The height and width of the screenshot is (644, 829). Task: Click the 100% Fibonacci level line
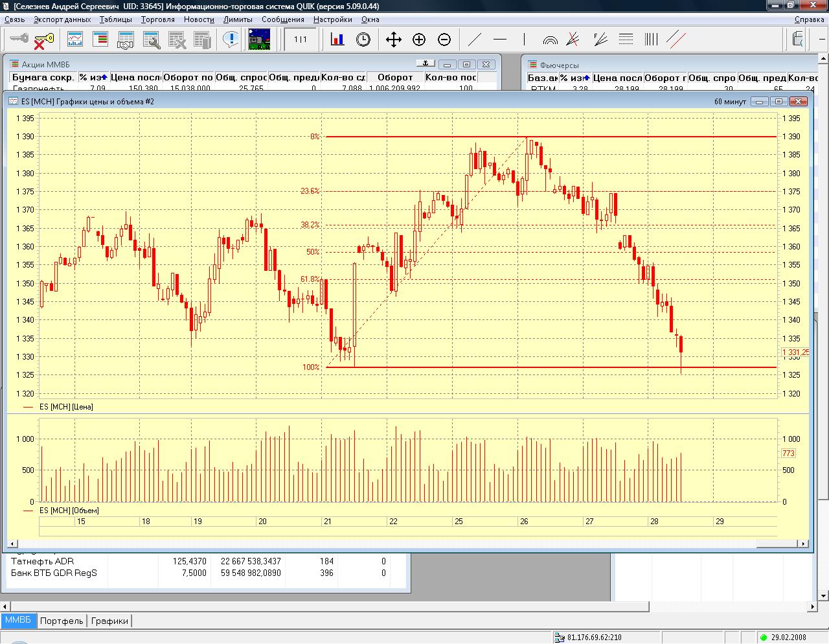pos(551,367)
